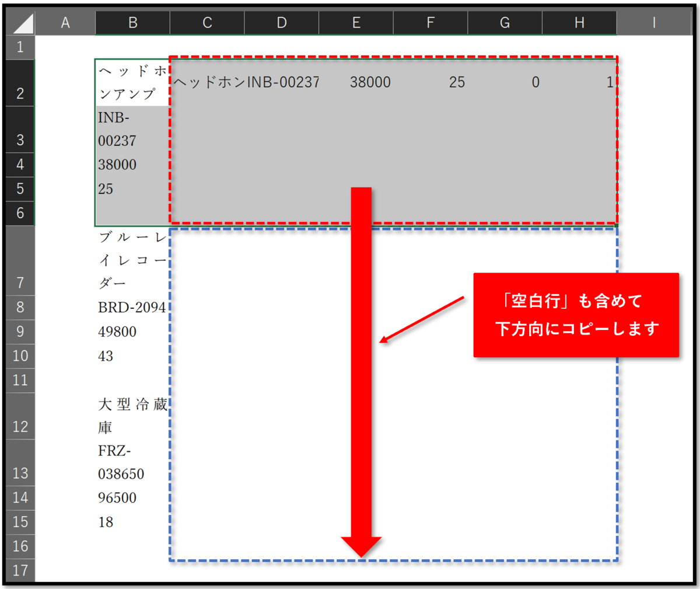Viewport: 700px width, 589px height.
Task: Select row 8 header
Action: tap(20, 307)
